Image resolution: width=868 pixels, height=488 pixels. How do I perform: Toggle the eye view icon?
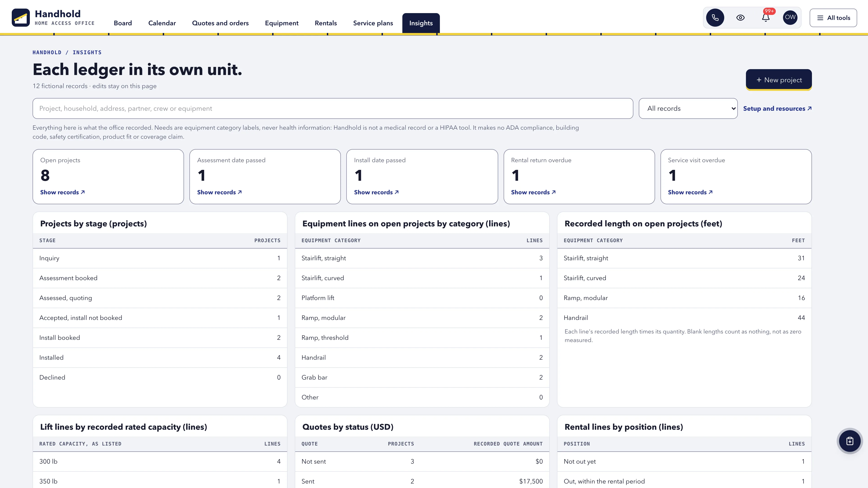(x=740, y=18)
